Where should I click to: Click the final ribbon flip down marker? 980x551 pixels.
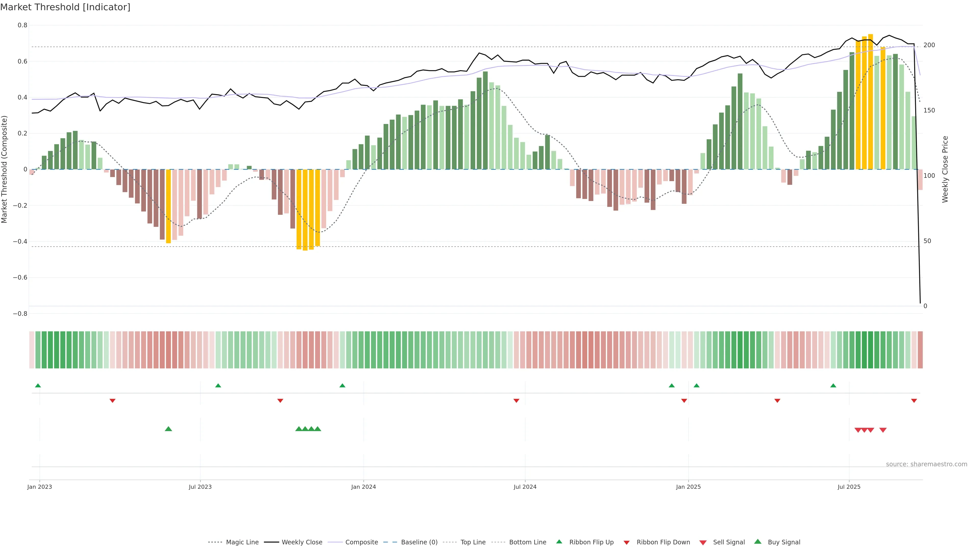click(914, 401)
